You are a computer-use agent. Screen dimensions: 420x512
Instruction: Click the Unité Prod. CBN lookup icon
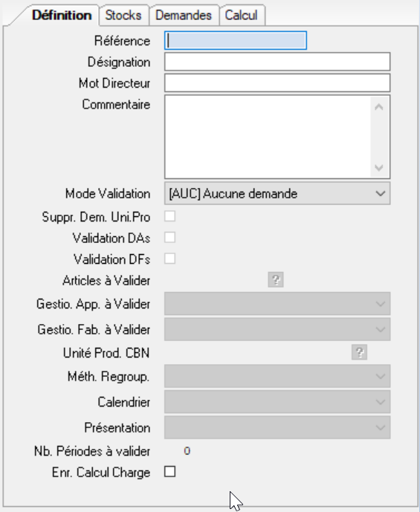[x=359, y=352]
